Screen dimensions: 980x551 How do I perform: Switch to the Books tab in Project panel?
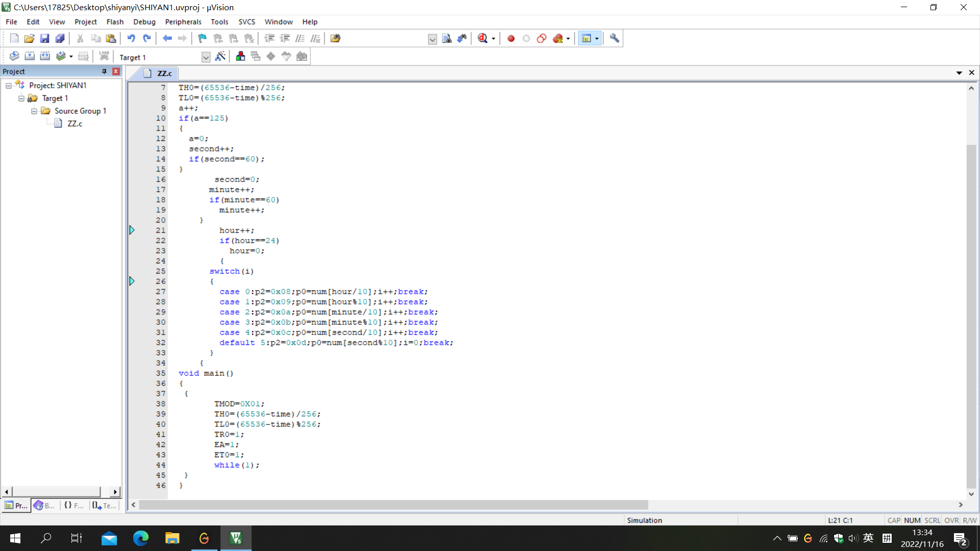pos(44,506)
